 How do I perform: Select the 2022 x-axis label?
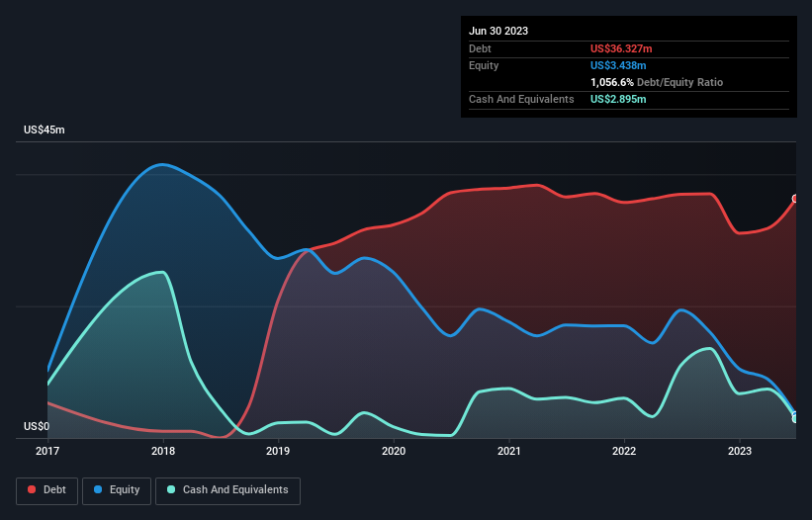[x=624, y=451]
